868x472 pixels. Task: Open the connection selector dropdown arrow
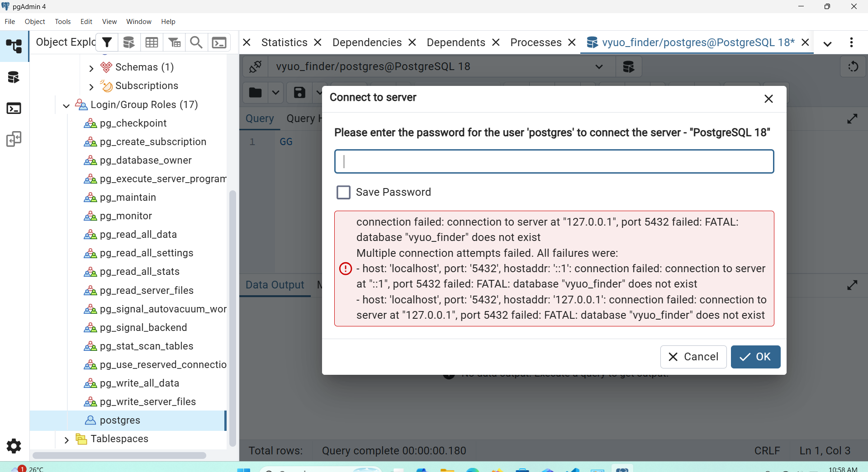coord(599,67)
